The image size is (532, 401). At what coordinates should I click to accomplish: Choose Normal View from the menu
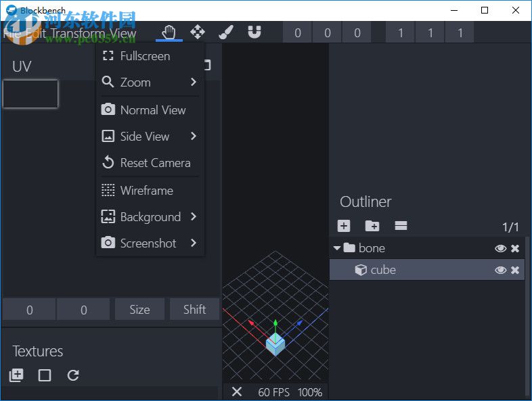pyautogui.click(x=150, y=110)
